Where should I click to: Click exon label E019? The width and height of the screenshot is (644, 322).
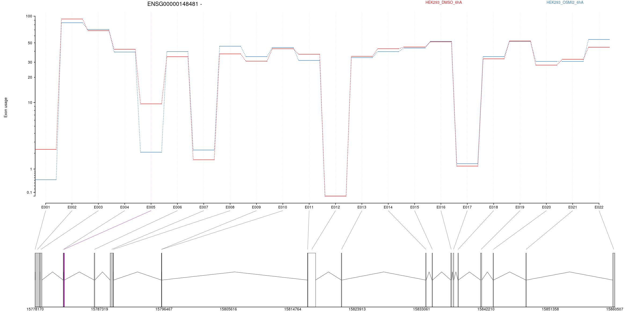pyautogui.click(x=520, y=207)
